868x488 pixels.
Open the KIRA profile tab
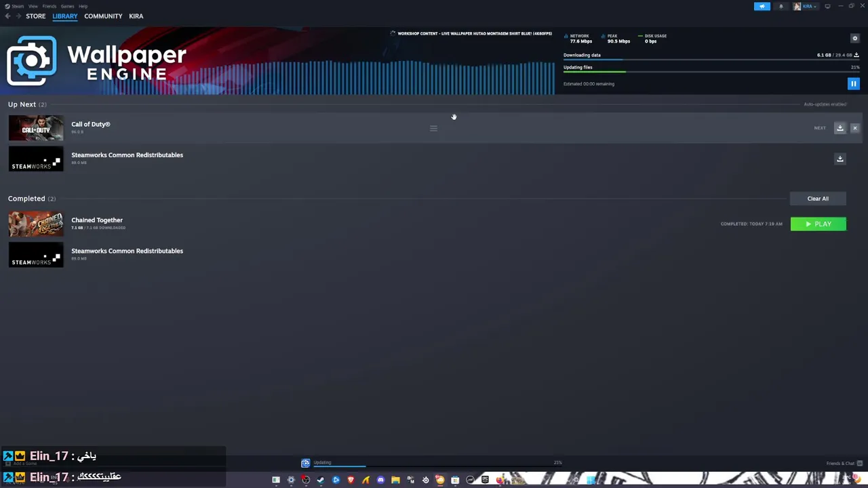click(x=136, y=16)
